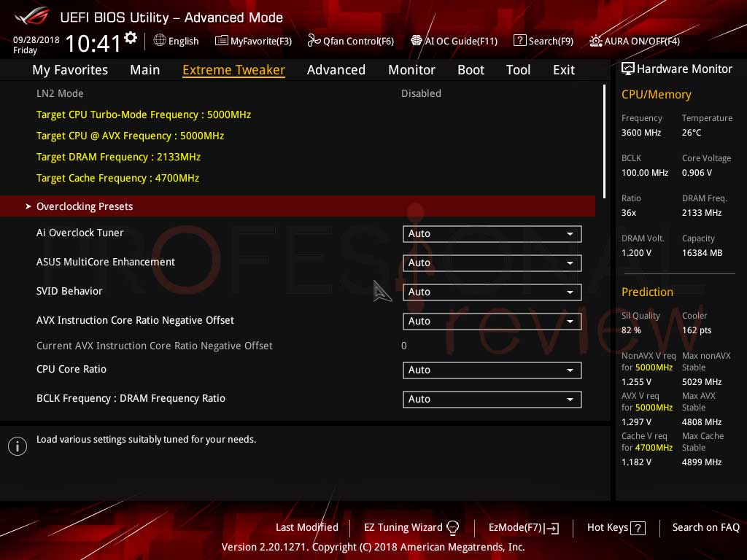Open MyFavorite settings
Screen dimensions: 747x560
click(x=253, y=41)
